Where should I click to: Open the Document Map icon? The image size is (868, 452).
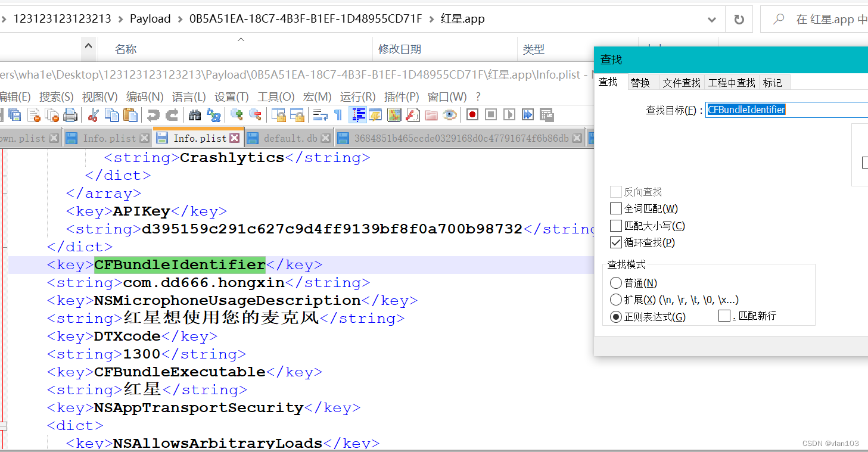point(394,114)
